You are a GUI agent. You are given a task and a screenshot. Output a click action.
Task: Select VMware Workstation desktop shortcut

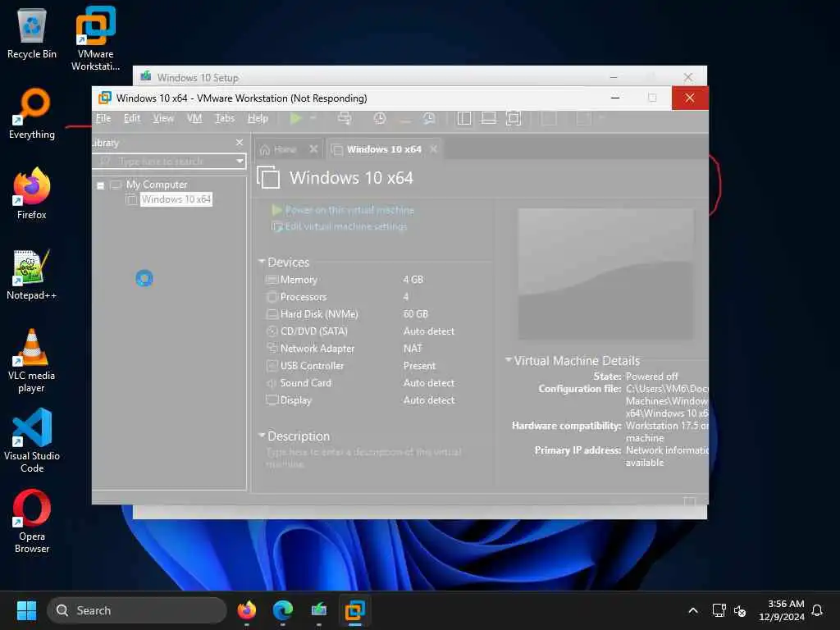[95, 39]
